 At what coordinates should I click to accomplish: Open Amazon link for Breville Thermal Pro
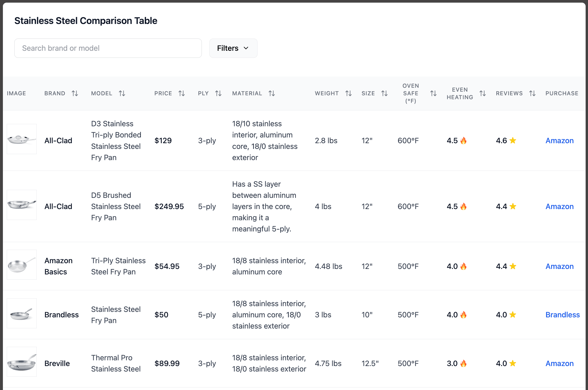[560, 363]
